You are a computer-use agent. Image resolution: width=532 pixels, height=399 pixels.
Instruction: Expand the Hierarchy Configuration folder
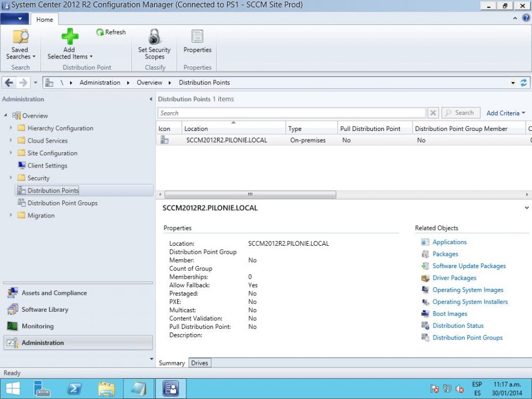coord(11,128)
